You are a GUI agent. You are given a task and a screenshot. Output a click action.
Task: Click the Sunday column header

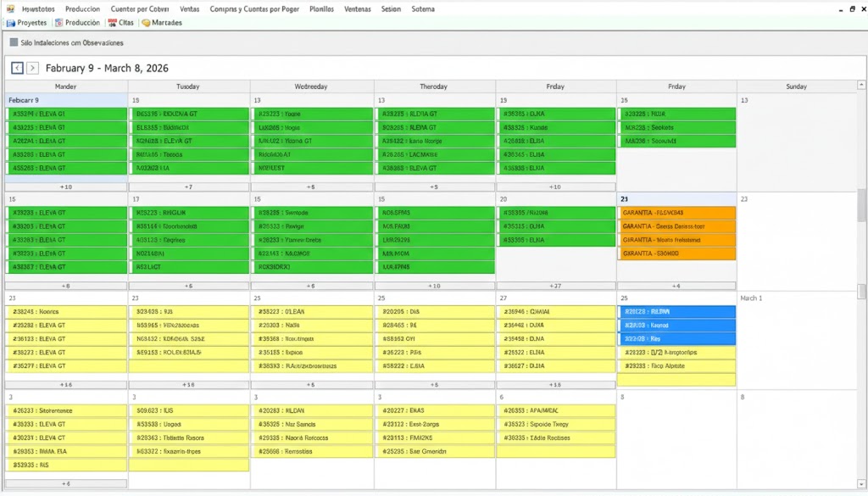[x=796, y=86]
